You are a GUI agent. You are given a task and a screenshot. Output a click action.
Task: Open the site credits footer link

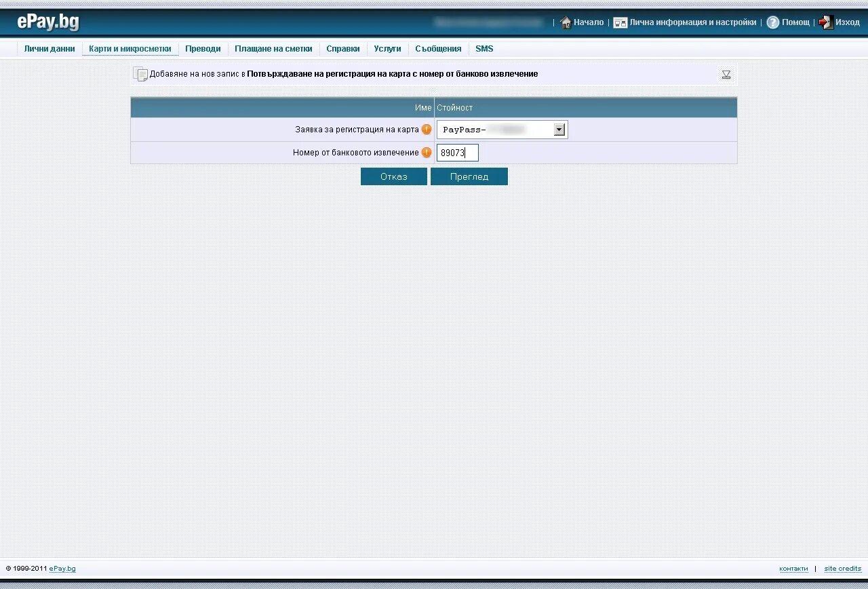[x=843, y=569]
